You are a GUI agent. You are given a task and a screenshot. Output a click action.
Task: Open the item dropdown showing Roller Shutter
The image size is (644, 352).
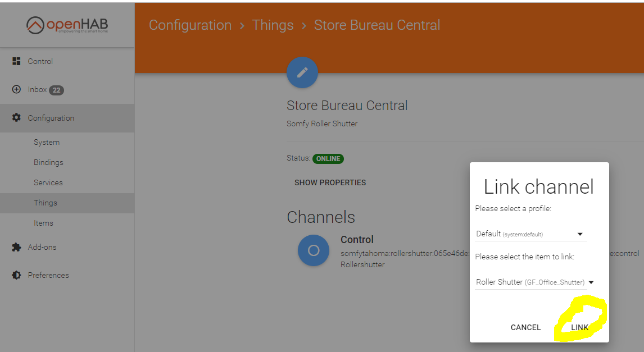click(535, 282)
